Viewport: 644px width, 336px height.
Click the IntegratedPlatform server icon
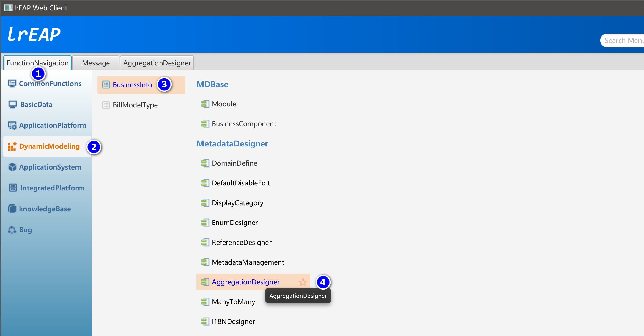[x=13, y=188]
